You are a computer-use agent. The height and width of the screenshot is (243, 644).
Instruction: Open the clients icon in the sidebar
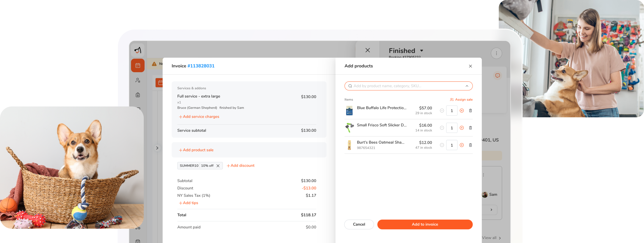coord(138,80)
